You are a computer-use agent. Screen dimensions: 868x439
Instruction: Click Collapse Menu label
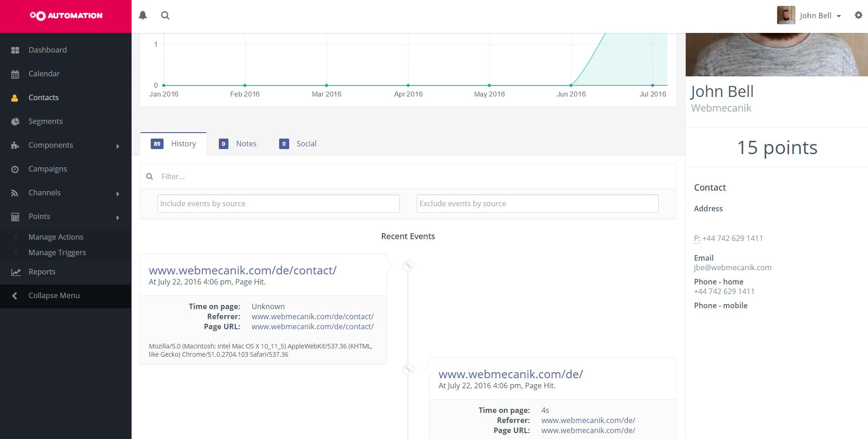[54, 295]
